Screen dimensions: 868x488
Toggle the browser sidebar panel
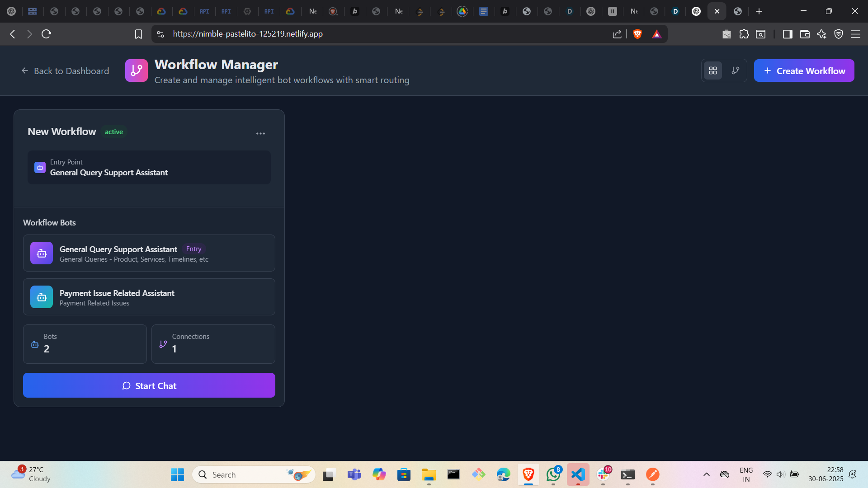pyautogui.click(x=787, y=34)
